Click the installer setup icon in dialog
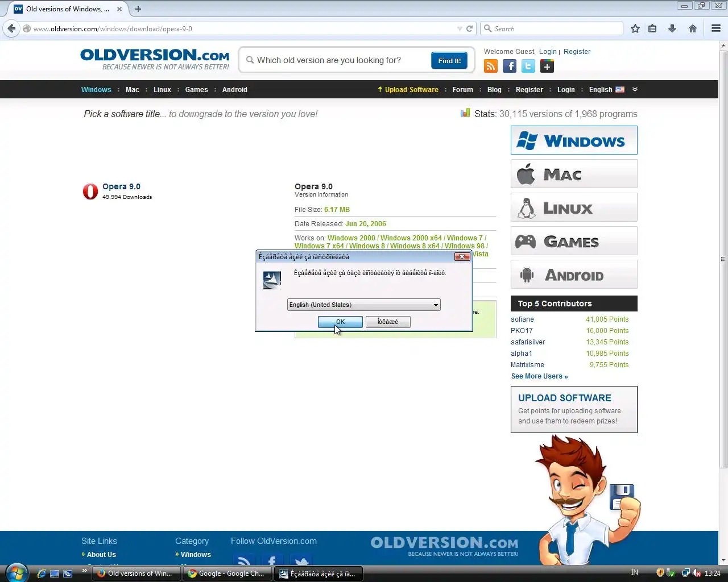 272,280
